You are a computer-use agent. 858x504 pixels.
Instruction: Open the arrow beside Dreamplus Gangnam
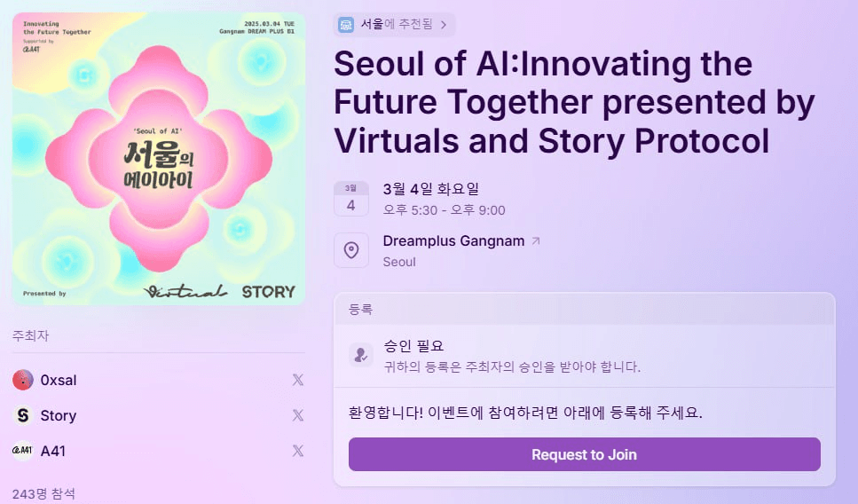pyautogui.click(x=536, y=240)
